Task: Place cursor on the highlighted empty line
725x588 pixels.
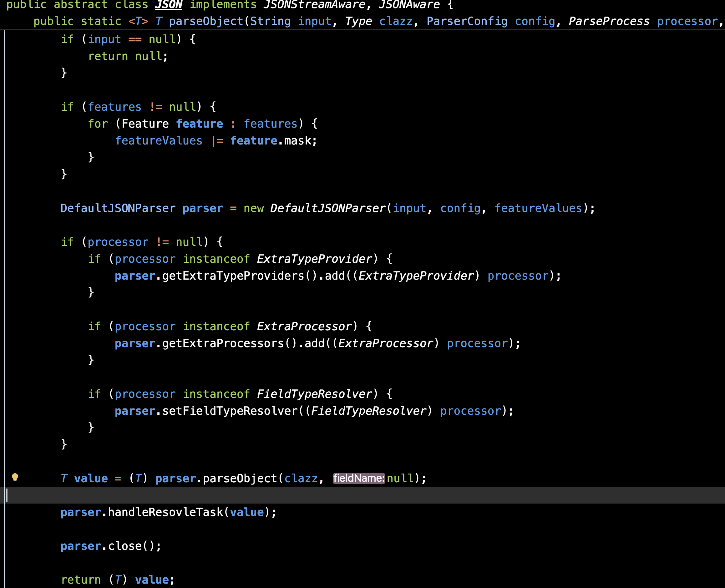Action: click(362, 495)
